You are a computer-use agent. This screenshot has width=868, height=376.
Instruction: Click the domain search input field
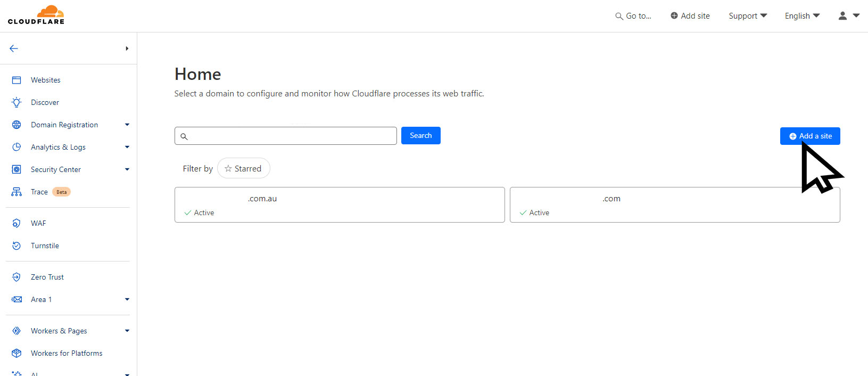coord(286,136)
